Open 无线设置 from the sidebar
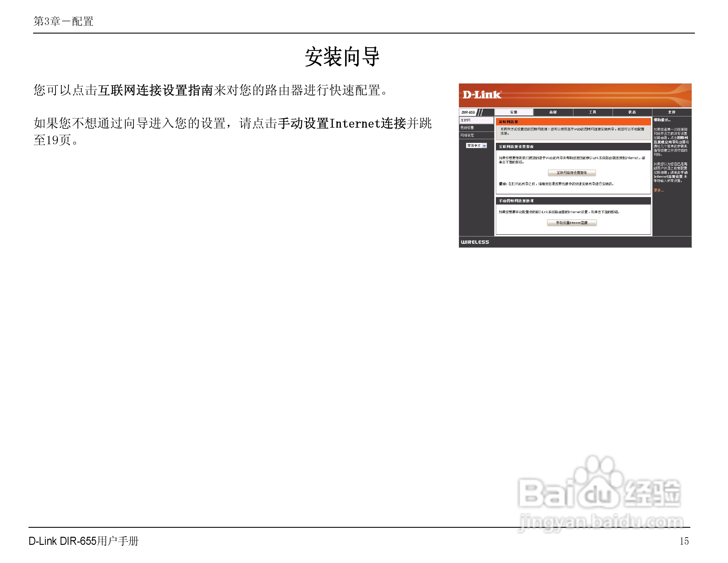Viewport: 728px width, 563px height. [x=467, y=128]
